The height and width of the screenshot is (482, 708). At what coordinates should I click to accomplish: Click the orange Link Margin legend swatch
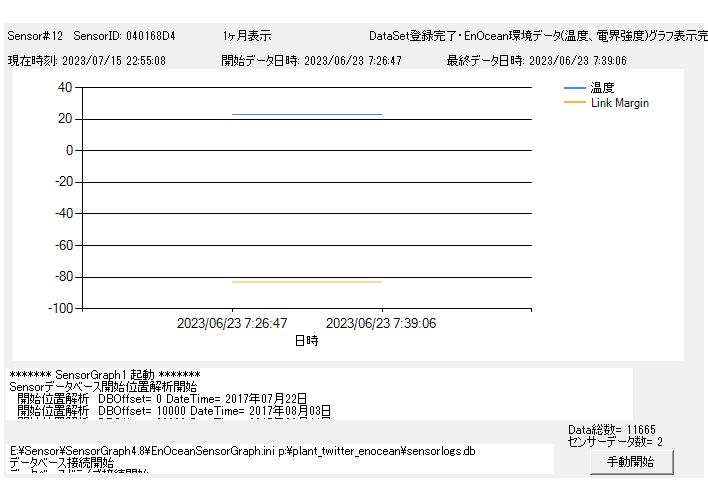576,102
